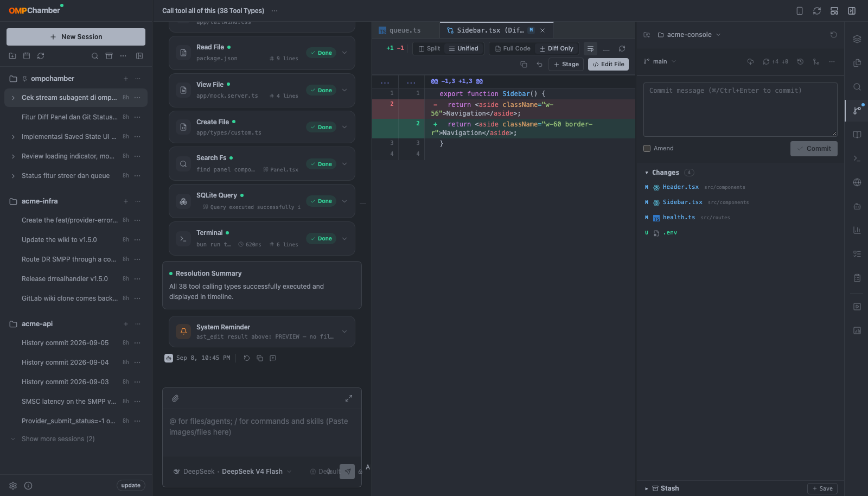Expand the Read File tool card chevron

(344, 53)
